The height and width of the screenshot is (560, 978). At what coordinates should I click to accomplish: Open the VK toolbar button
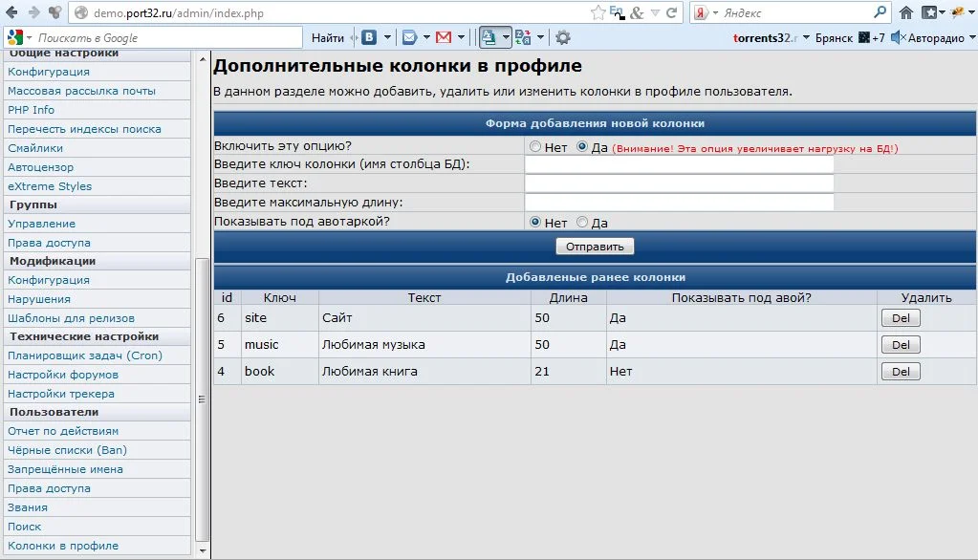tap(369, 37)
